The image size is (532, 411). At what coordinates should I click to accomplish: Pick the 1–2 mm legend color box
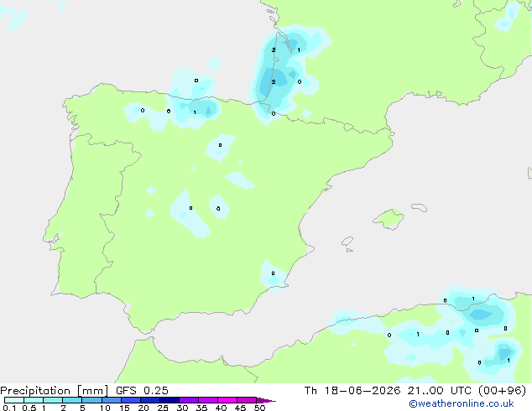[53, 400]
